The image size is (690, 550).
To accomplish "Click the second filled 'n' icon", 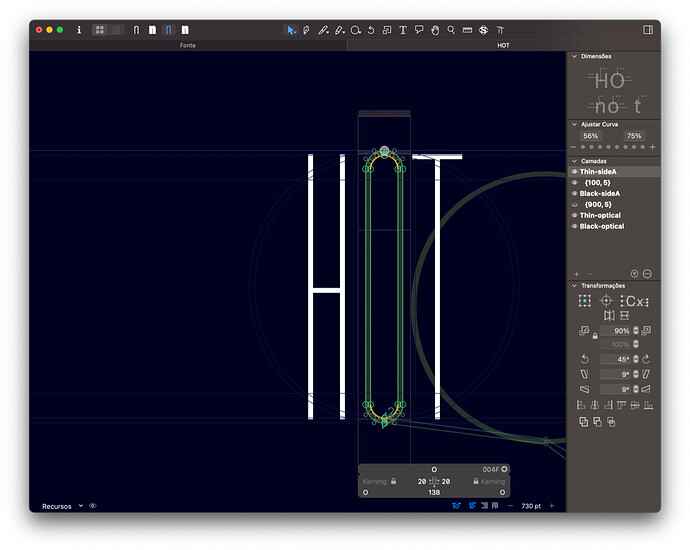I will [152, 30].
